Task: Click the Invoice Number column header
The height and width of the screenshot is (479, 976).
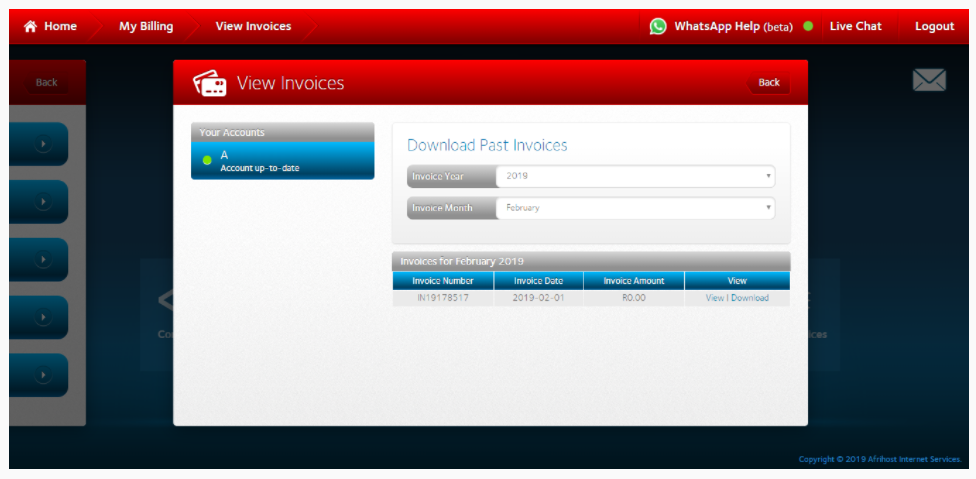Action: coord(443,281)
